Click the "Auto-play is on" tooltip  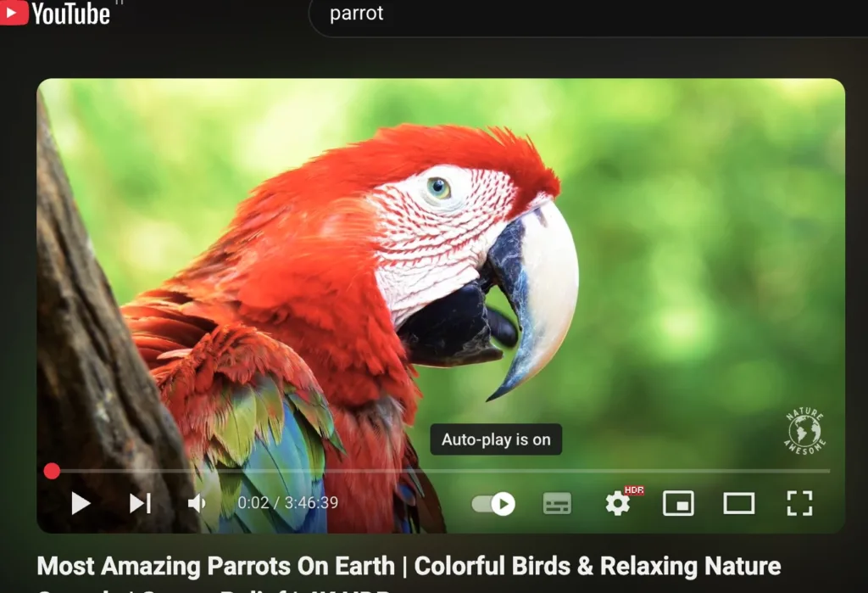coord(496,439)
